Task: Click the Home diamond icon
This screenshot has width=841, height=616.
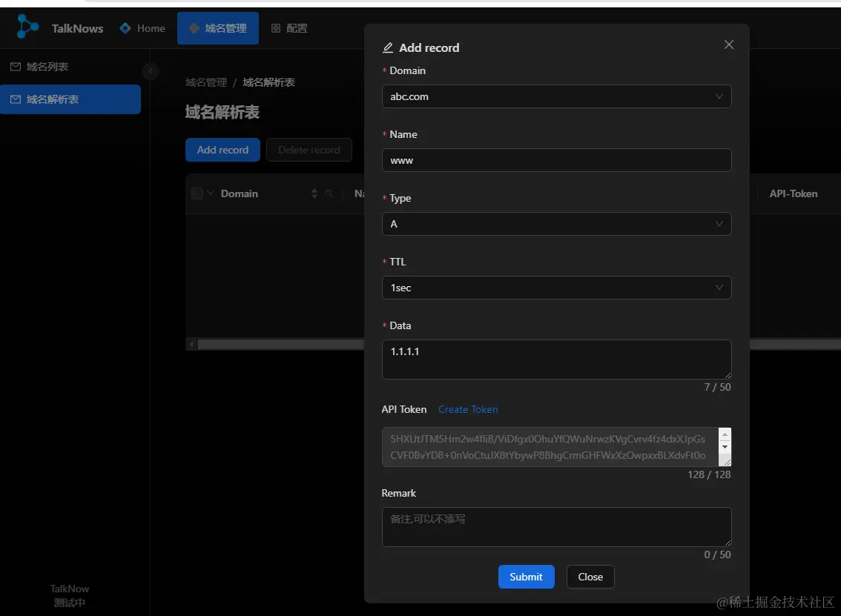Action: (125, 28)
